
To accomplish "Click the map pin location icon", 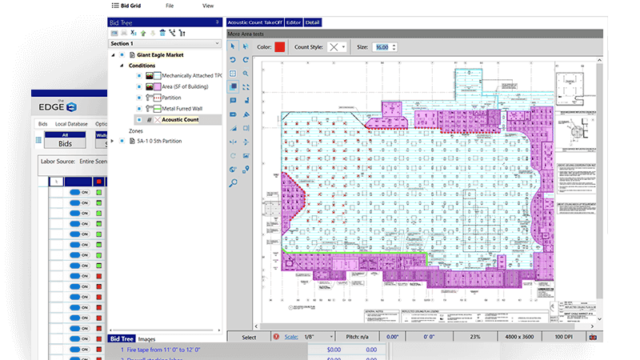I will 246,169.
